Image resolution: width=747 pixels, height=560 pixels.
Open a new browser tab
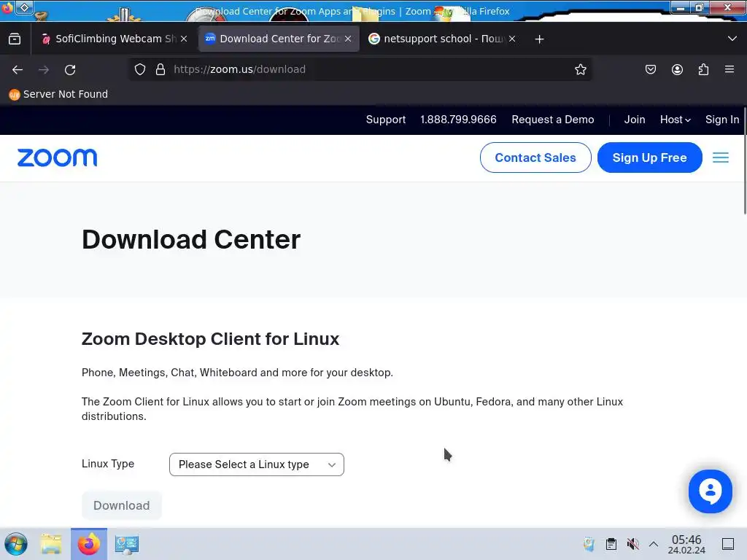[539, 39]
